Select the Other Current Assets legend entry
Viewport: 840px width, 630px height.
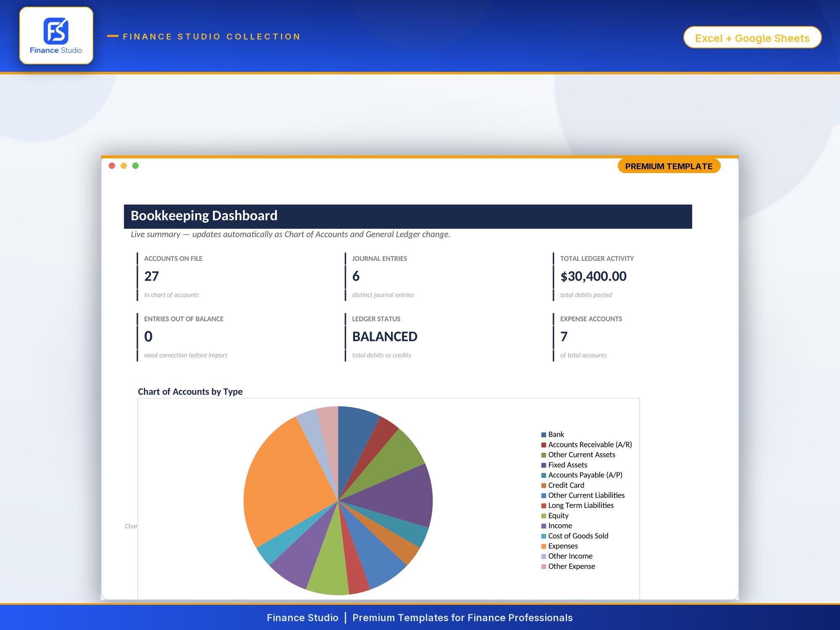(x=578, y=455)
